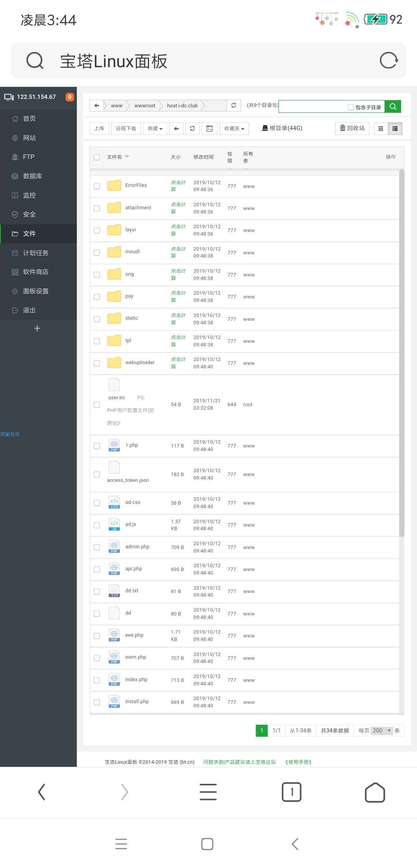
Task: Reload the page with browser refresh icon
Action: click(x=388, y=61)
